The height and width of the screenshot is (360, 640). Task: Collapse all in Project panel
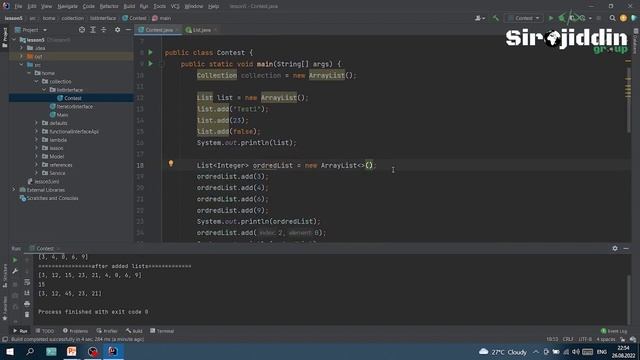(104, 30)
